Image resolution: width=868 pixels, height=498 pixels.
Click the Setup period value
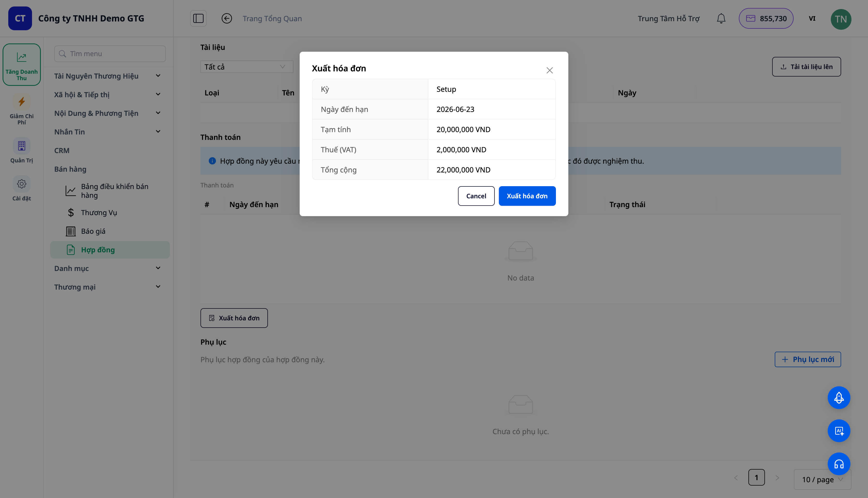pos(446,89)
